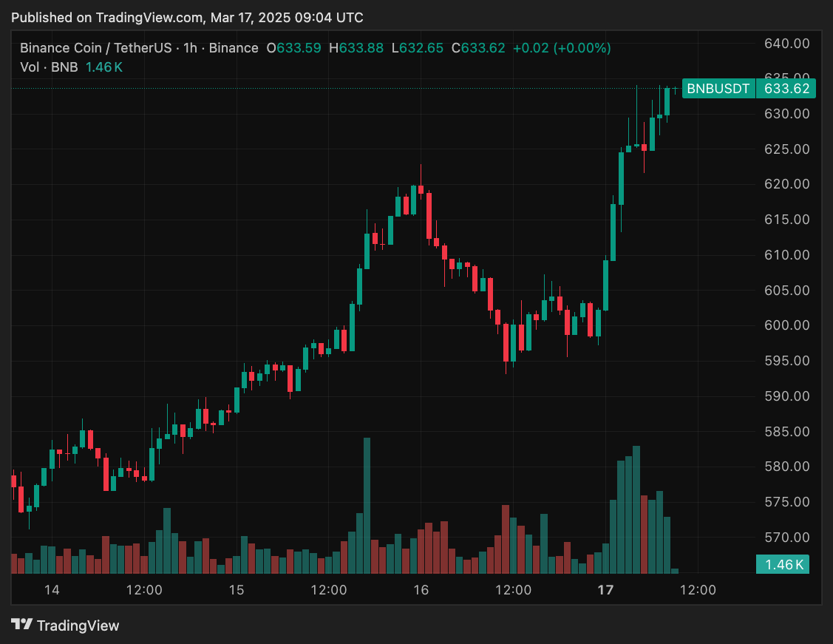Click the 640.00 price axis label
Screen dimensions: 833x644
[x=786, y=44]
